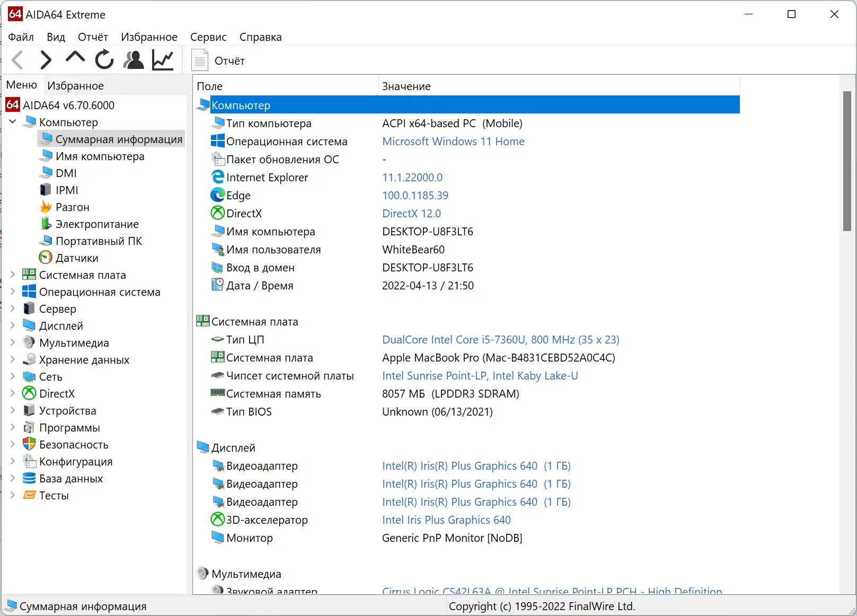Switch to the Избранное sidebar tab
This screenshot has height=616, width=857.
point(75,86)
